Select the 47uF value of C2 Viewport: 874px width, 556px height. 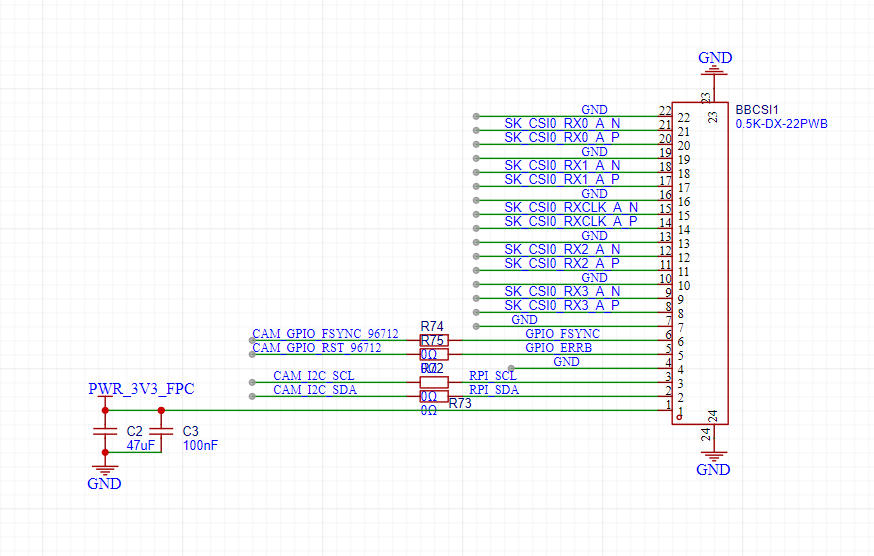click(x=140, y=445)
